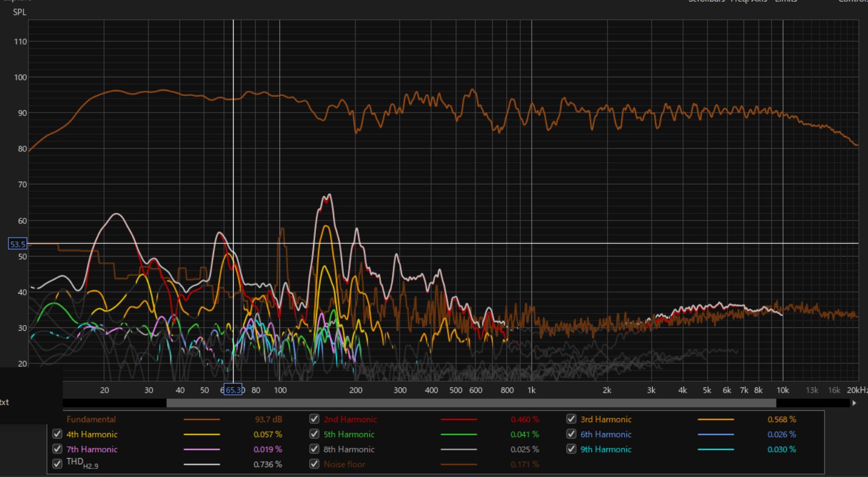Click the horizontal scrollbar right arrow

854,403
